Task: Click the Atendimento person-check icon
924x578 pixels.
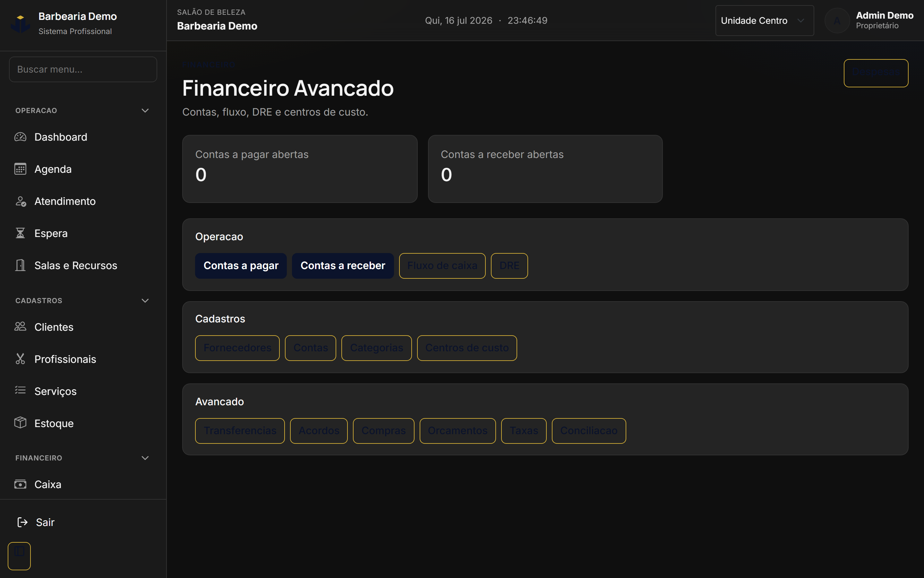Action: pos(20,201)
